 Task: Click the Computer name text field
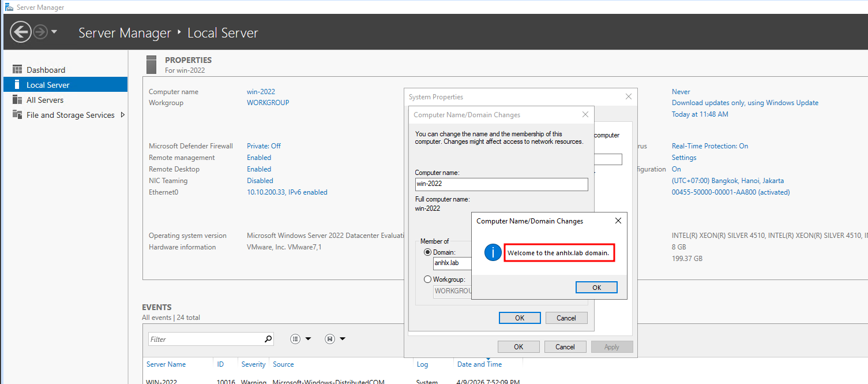[501, 184]
